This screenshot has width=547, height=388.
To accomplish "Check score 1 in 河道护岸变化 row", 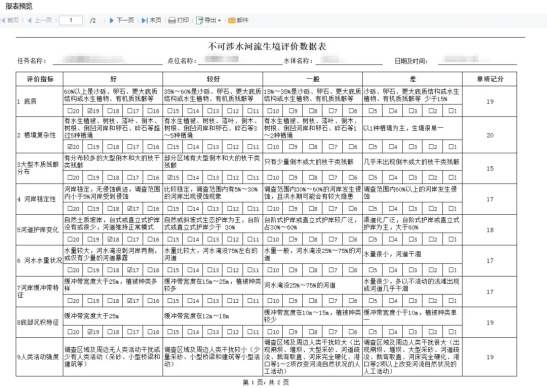I will (451, 239).
